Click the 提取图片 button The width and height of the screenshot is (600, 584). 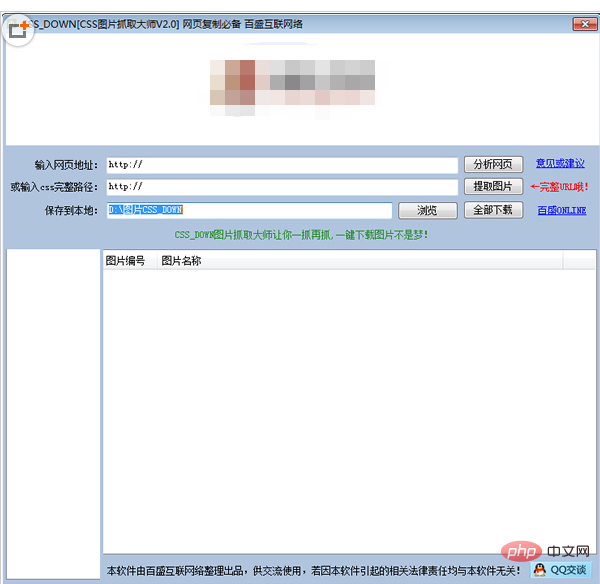point(493,187)
